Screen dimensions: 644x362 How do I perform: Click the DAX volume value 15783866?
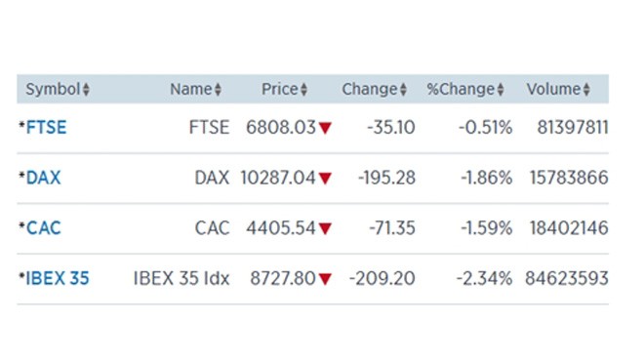tap(569, 178)
